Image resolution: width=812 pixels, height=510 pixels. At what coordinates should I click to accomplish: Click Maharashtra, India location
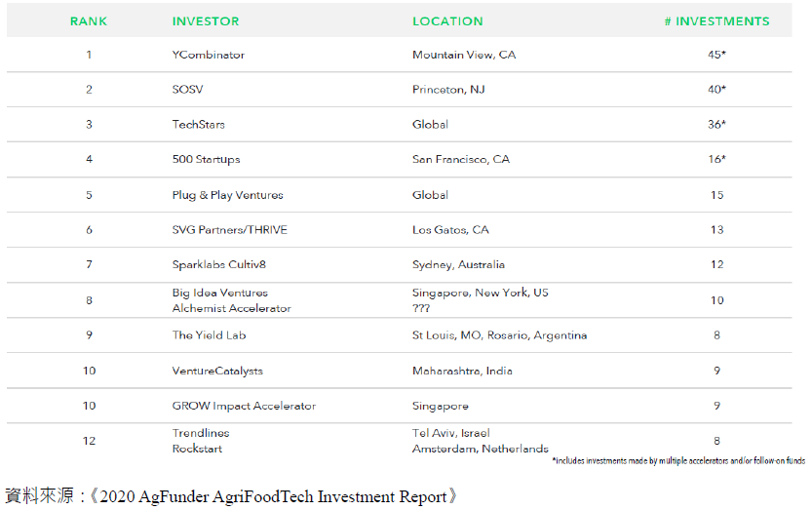click(462, 372)
